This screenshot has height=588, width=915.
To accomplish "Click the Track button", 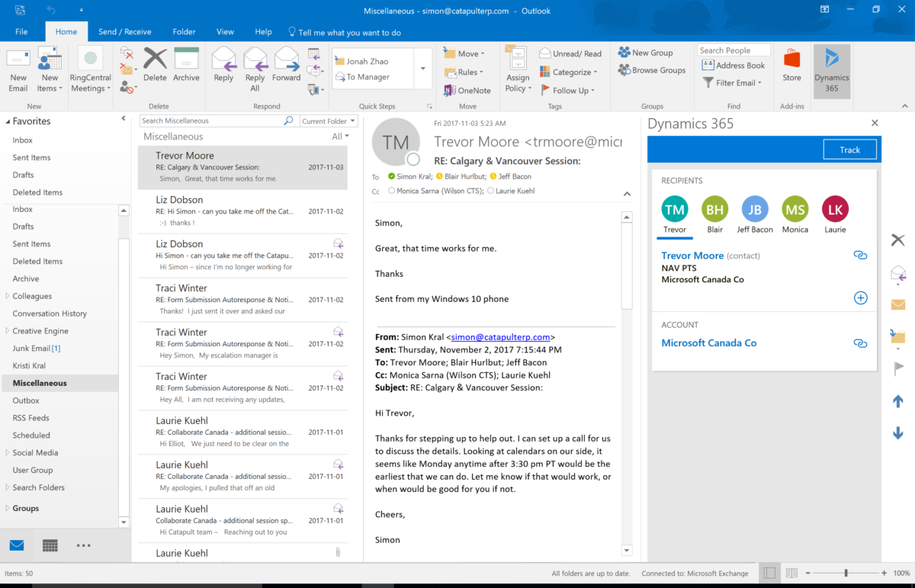I will [x=849, y=150].
